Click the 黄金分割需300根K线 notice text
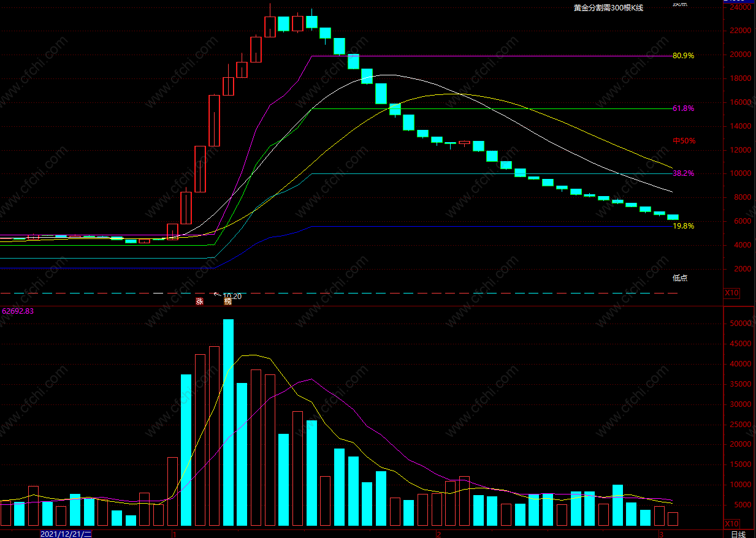The width and height of the screenshot is (756, 538). (608, 8)
